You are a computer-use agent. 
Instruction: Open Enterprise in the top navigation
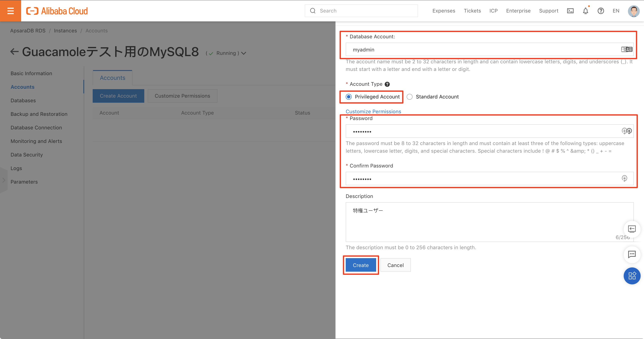tap(518, 11)
